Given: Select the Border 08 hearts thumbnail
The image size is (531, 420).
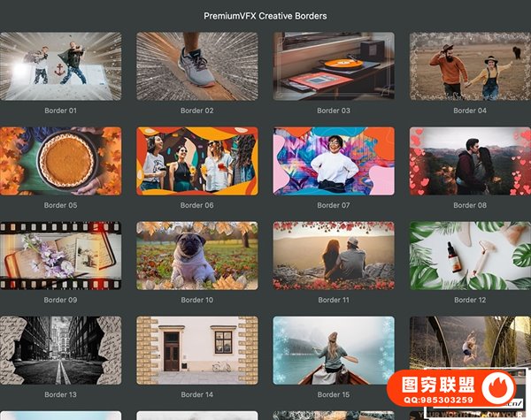Looking at the screenshot, I should (470, 161).
